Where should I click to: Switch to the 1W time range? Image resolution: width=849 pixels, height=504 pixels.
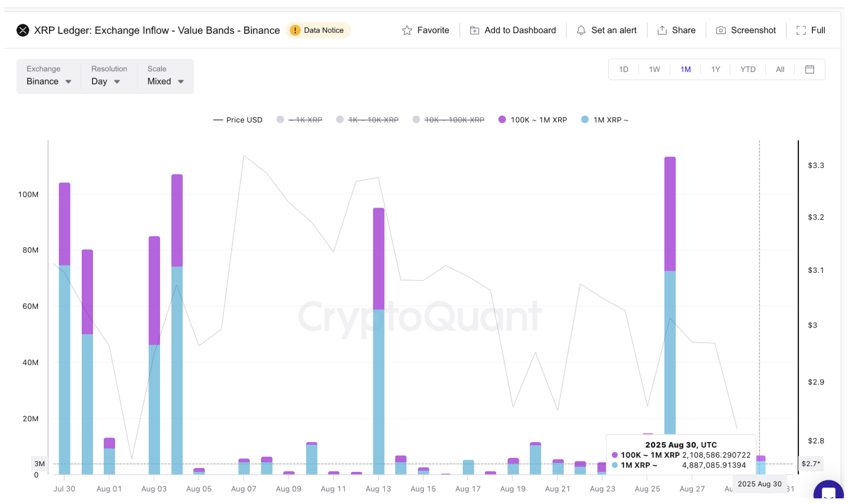[x=654, y=69]
